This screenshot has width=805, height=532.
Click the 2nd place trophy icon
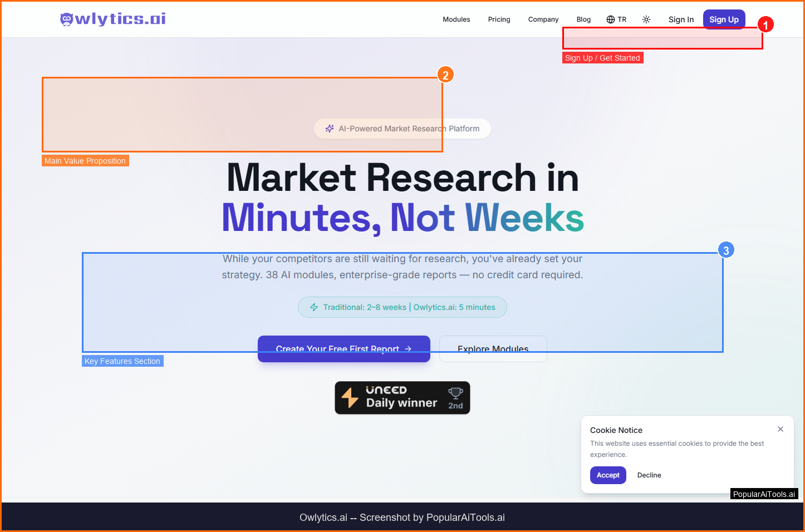(x=455, y=394)
